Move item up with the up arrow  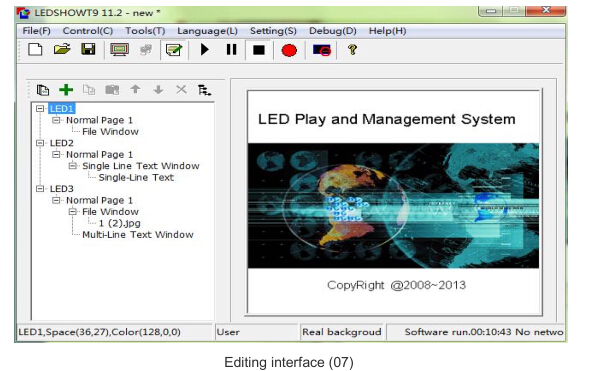pos(135,89)
